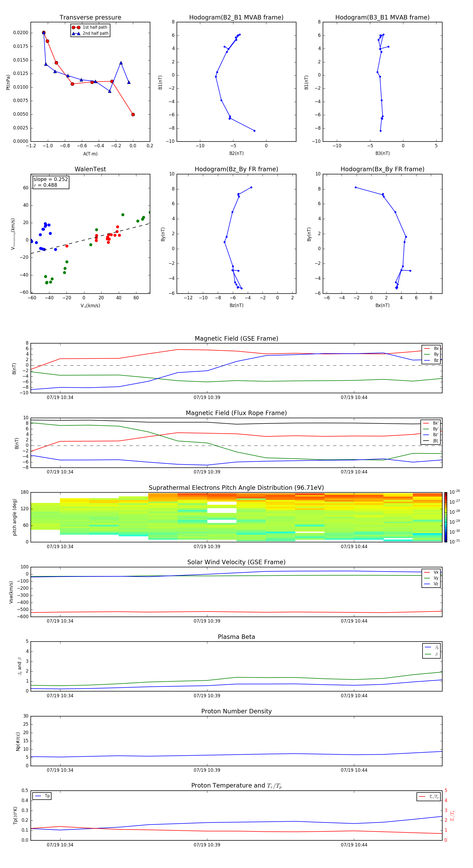Viewport: 473px width, 868px height.
Task: Click 'B3(nT)' axis label
Action: 382,153
